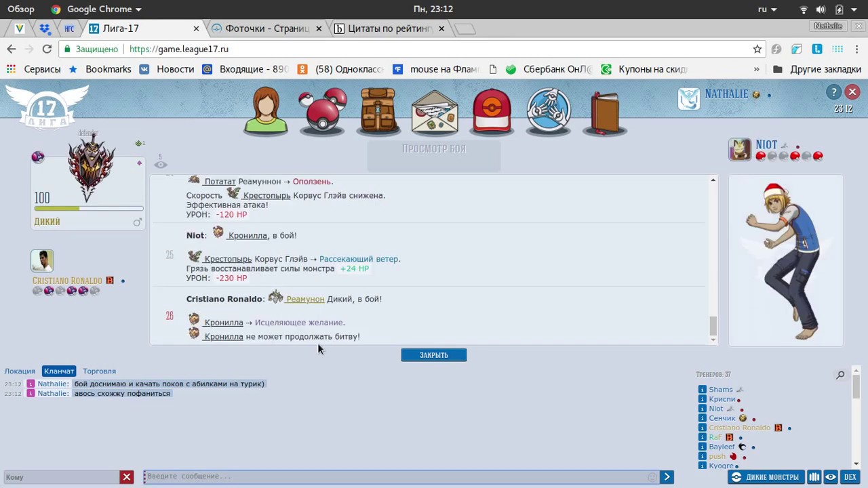Toggle the eye visibility button
The width and height of the screenshot is (868, 488).
click(x=831, y=477)
